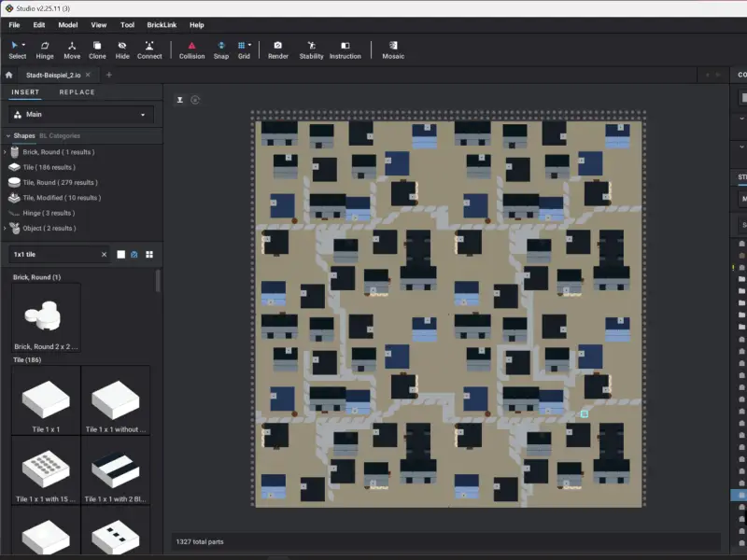Clear the '1x1 tile' search text
The image size is (747, 560).
point(104,255)
